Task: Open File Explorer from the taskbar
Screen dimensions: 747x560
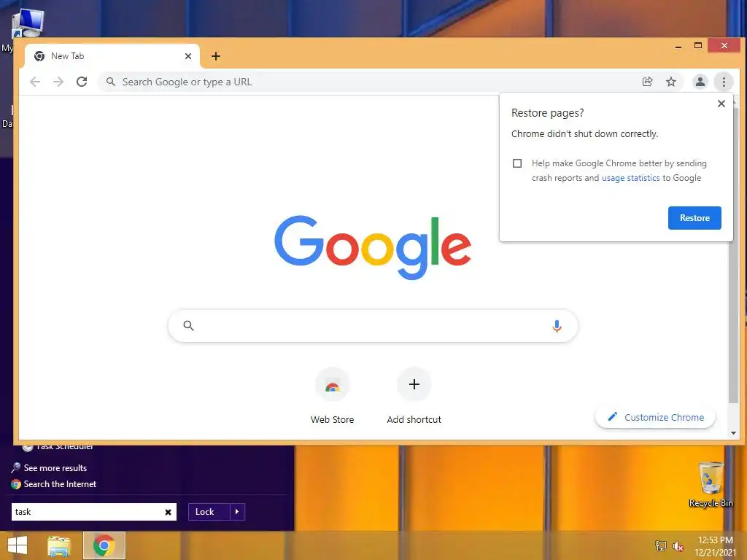Action: (58, 545)
